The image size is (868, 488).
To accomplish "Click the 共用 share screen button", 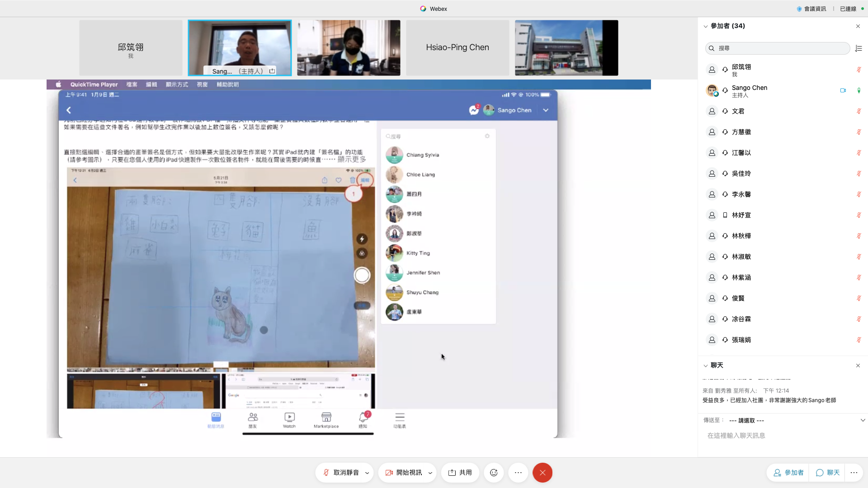I will pyautogui.click(x=460, y=473).
